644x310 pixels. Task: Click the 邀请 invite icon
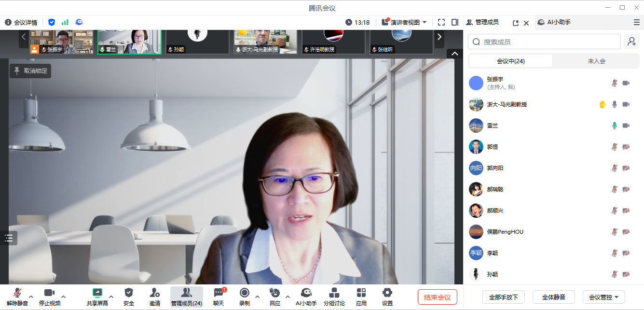[154, 293]
